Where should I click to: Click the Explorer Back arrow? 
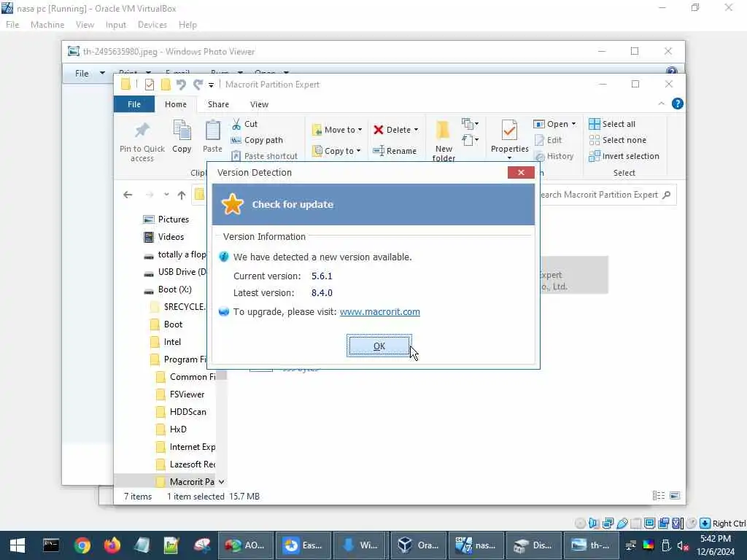tap(128, 195)
